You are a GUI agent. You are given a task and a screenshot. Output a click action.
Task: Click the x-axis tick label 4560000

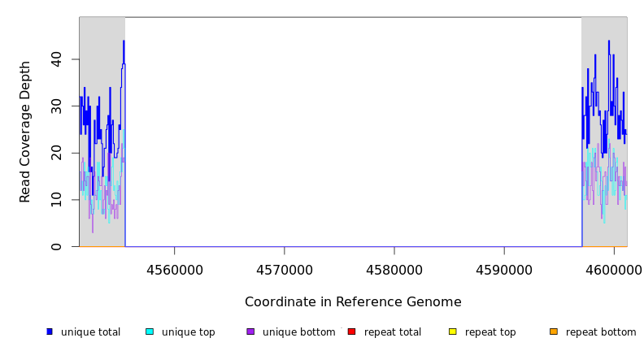(x=174, y=269)
